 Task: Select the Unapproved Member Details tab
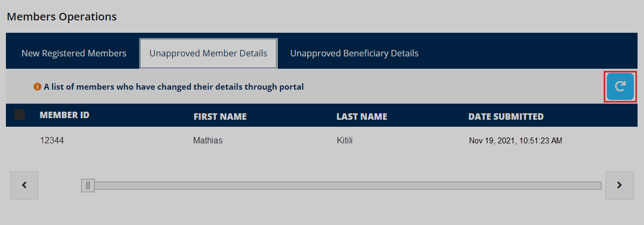click(208, 53)
